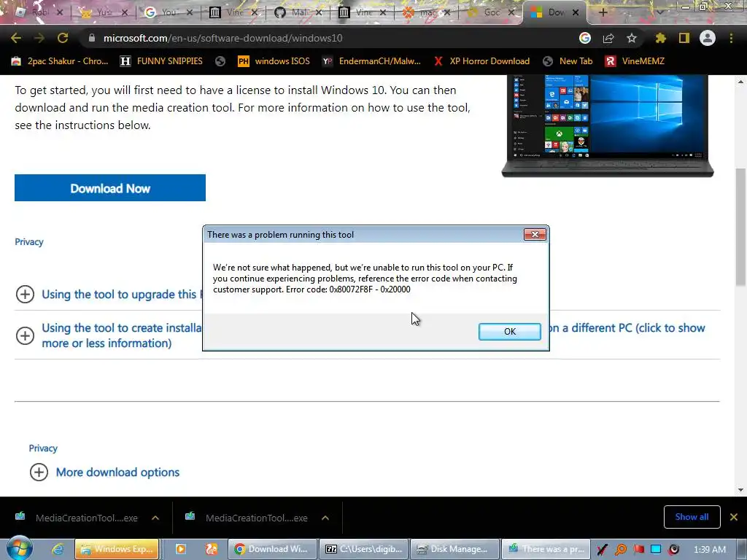Click scrollbar down arrow
The width and height of the screenshot is (747, 560).
(741, 490)
